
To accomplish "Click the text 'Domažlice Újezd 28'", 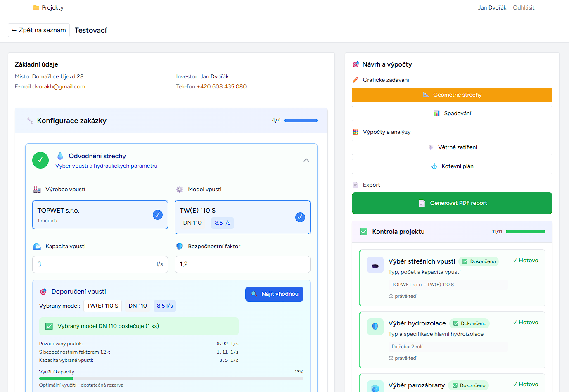I will tap(58, 77).
